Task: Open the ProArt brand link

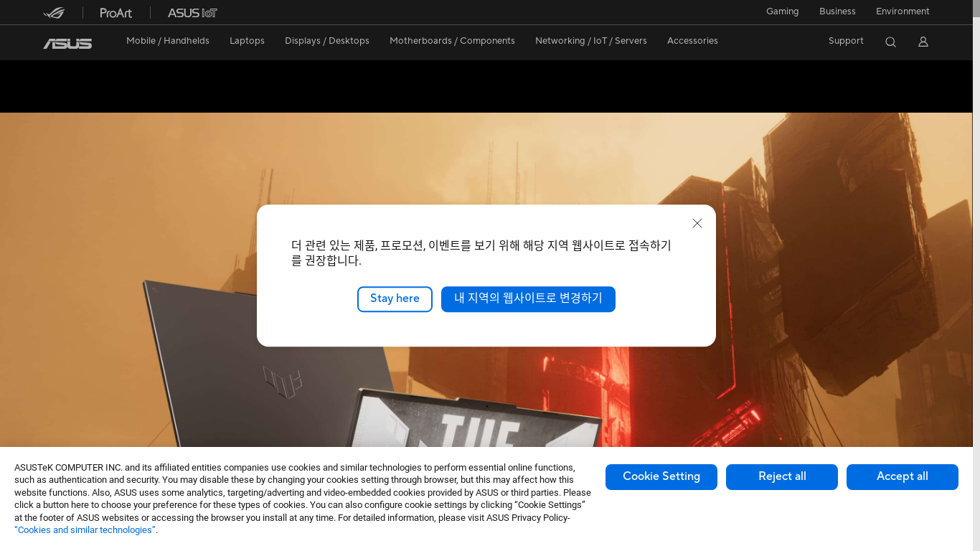Action: (x=116, y=13)
